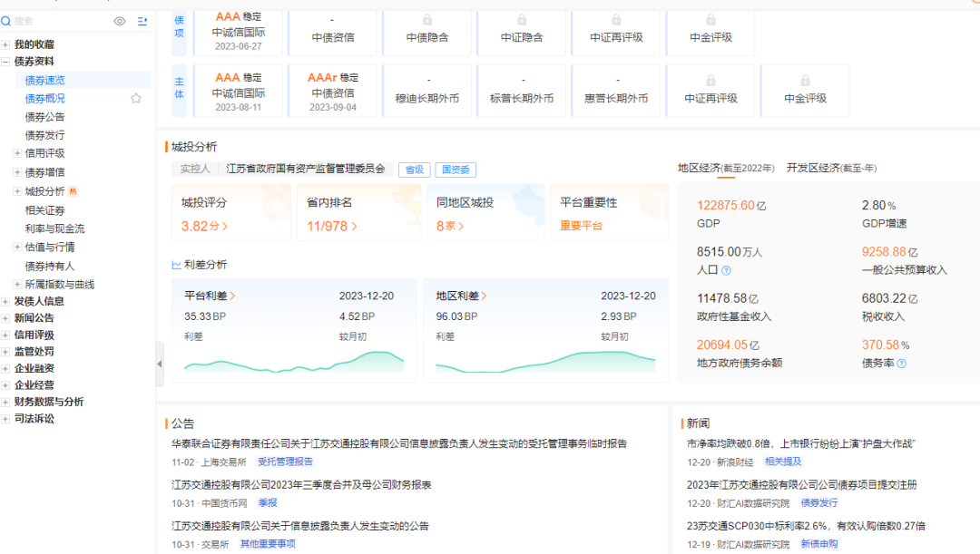Click the 热 badge next to 城投分析
Image resolution: width=980 pixels, height=554 pixels.
73,191
